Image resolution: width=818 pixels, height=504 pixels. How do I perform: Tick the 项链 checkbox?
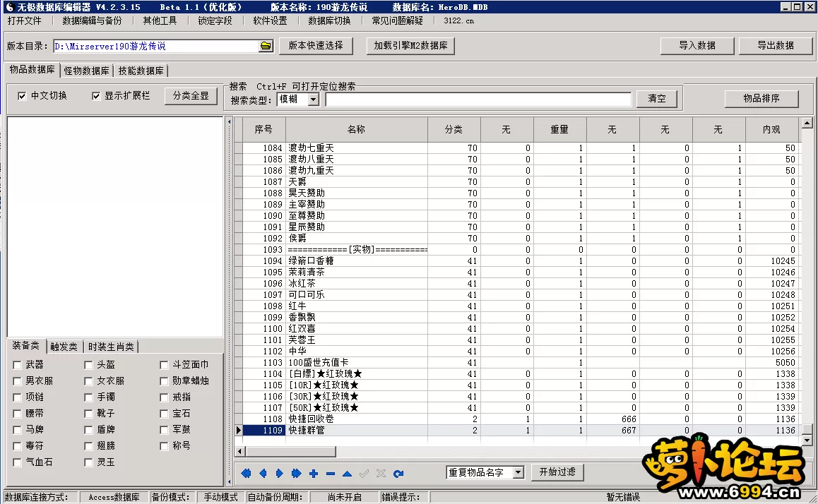point(17,397)
